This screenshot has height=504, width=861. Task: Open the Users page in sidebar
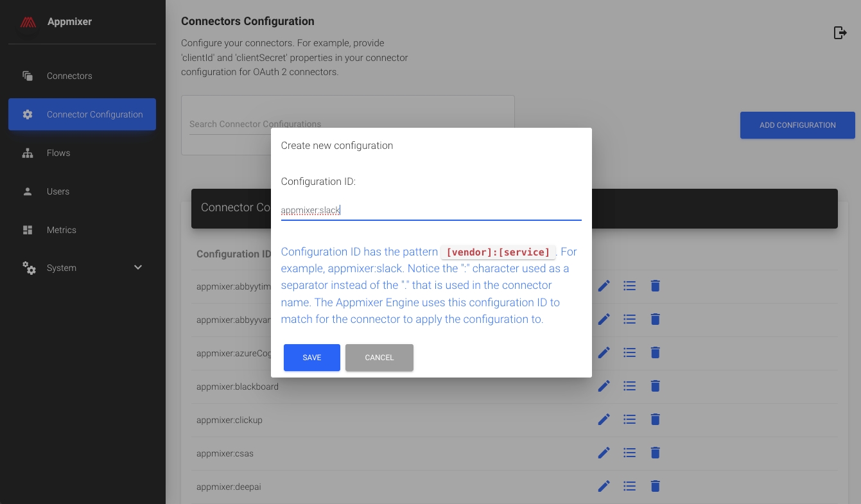(x=58, y=191)
